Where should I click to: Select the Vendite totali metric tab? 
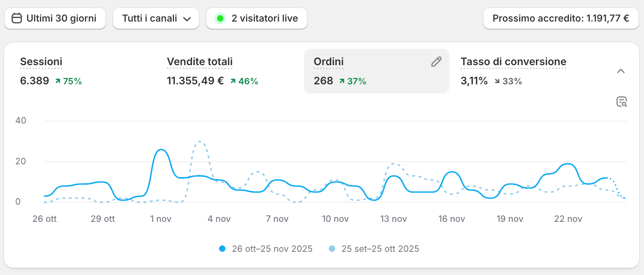200,62
